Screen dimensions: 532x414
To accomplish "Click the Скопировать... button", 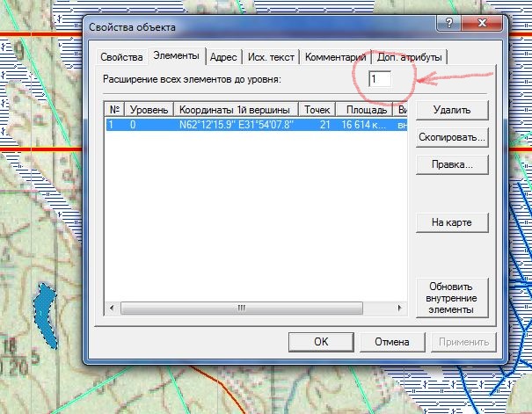I will [451, 138].
